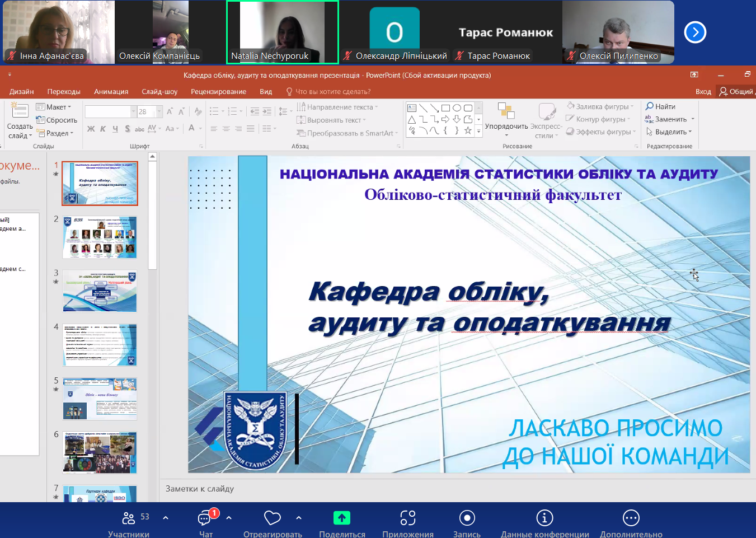Toggle bold Ж formatting
The height and width of the screenshot is (538, 756).
click(x=91, y=129)
